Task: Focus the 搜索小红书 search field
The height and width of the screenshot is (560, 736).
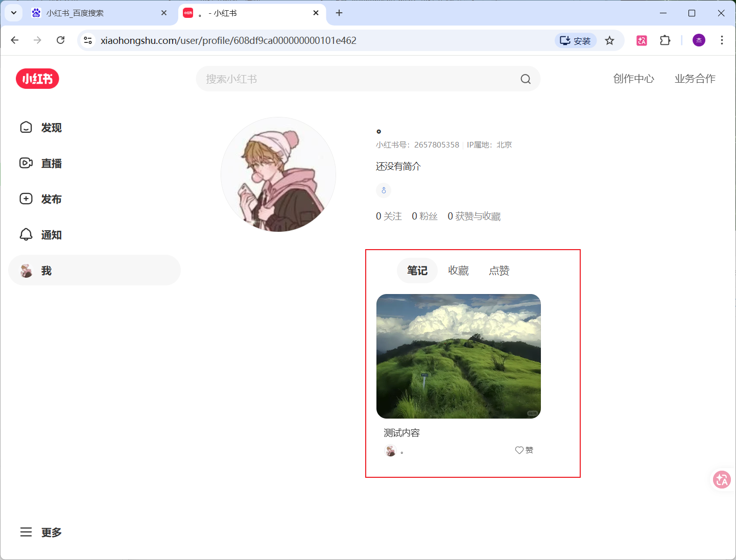Action: (x=368, y=79)
